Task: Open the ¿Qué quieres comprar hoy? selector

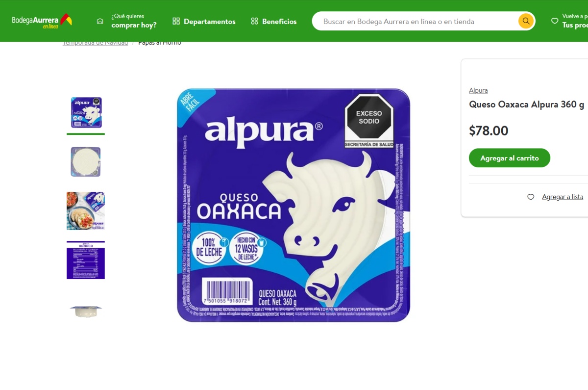Action: [x=127, y=21]
